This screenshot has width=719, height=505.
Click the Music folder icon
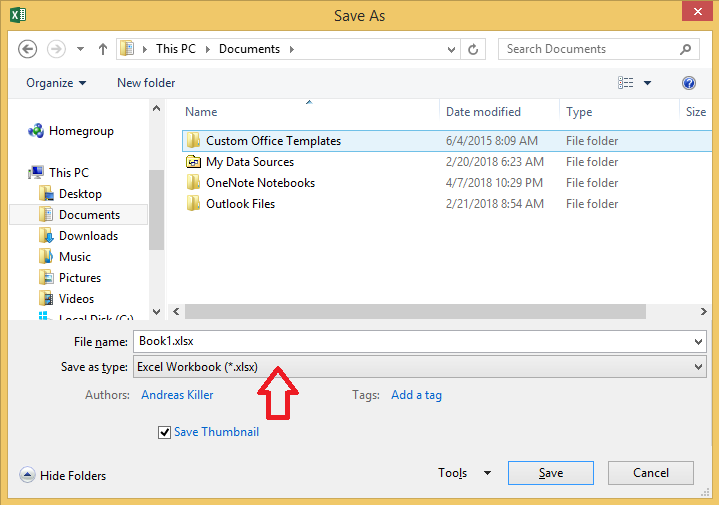(x=46, y=257)
